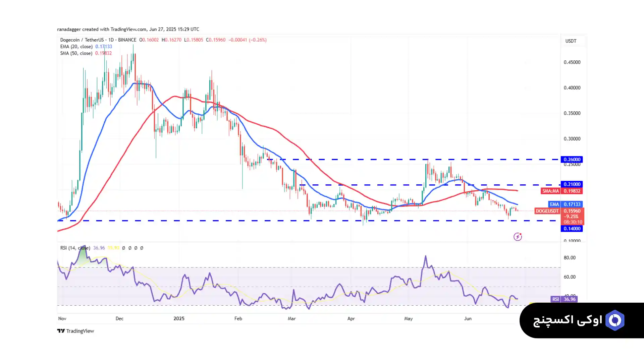Click the 0.45000 price scale value
The width and height of the screenshot is (644, 362).
click(x=572, y=62)
